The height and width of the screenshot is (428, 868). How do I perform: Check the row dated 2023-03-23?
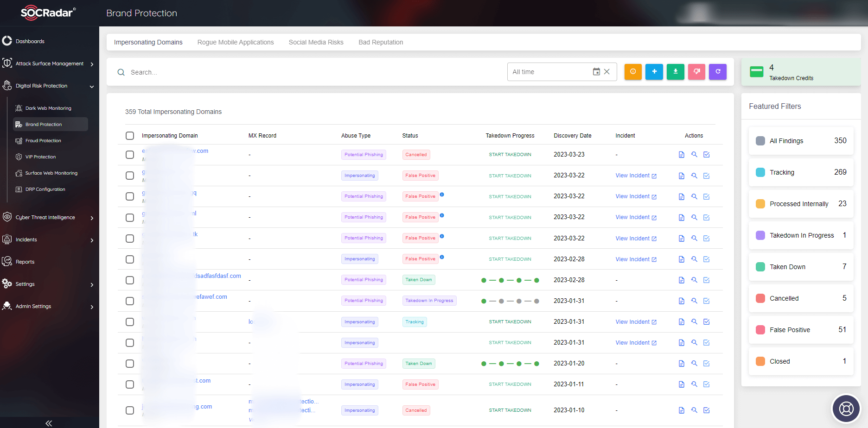point(130,155)
